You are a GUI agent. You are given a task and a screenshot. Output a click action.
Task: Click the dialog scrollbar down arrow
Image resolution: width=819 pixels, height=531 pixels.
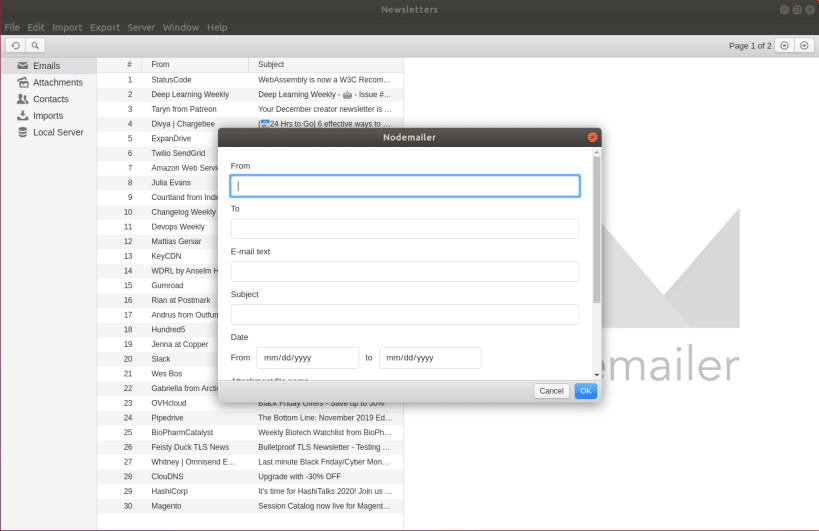coord(596,375)
